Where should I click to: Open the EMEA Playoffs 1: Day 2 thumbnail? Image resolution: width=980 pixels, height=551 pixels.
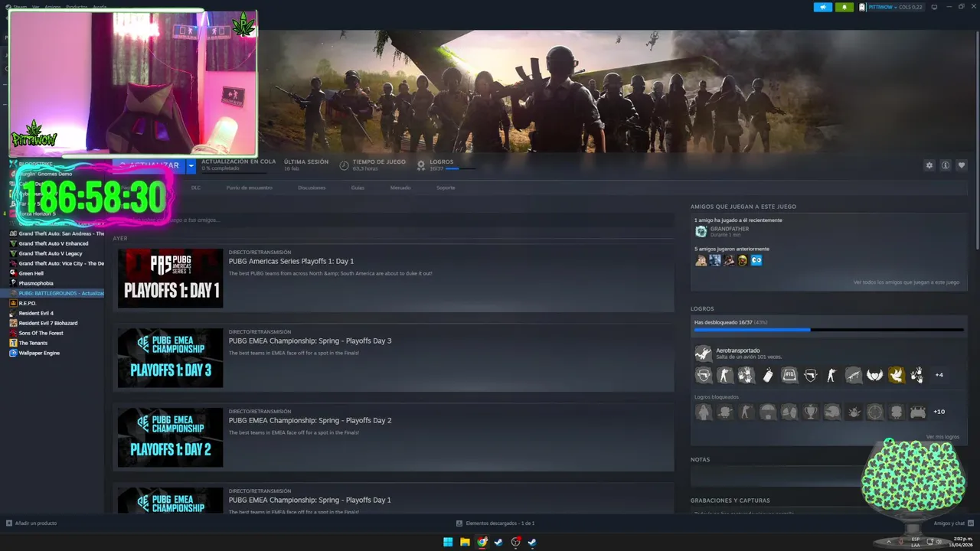[170, 438]
